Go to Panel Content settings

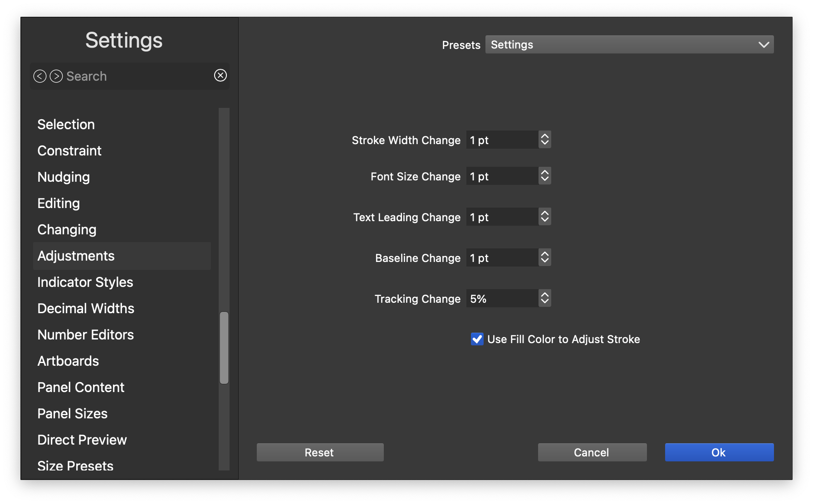point(81,388)
